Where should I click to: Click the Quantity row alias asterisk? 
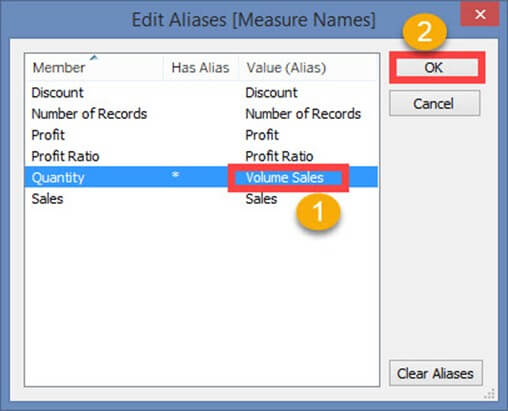click(x=175, y=175)
